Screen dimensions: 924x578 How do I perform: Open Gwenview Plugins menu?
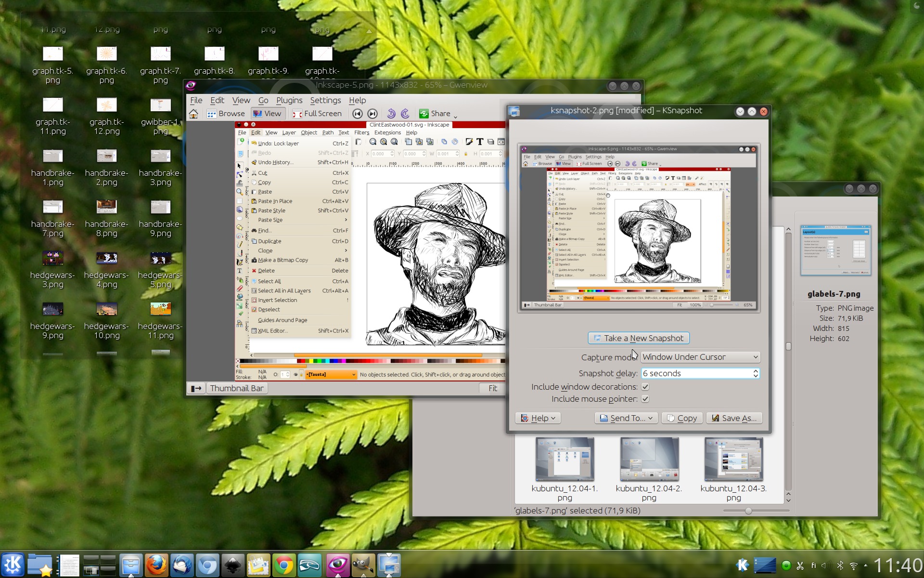tap(289, 100)
